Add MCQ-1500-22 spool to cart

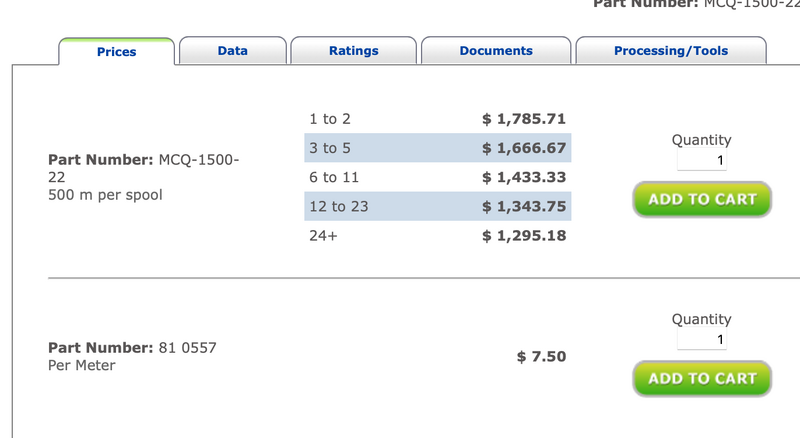pos(702,199)
